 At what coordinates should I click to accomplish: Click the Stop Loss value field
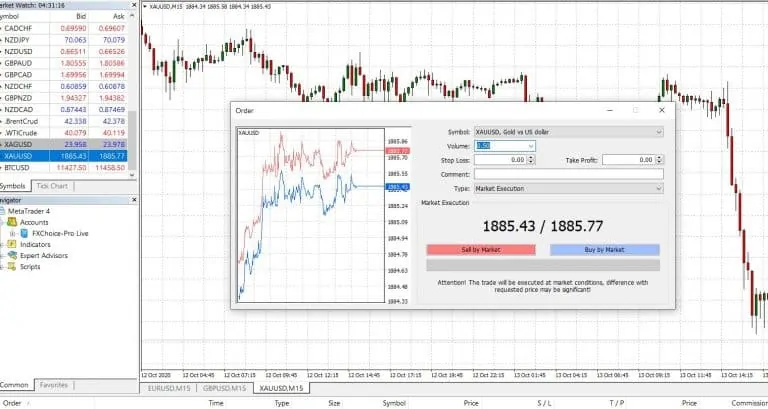pyautogui.click(x=501, y=160)
